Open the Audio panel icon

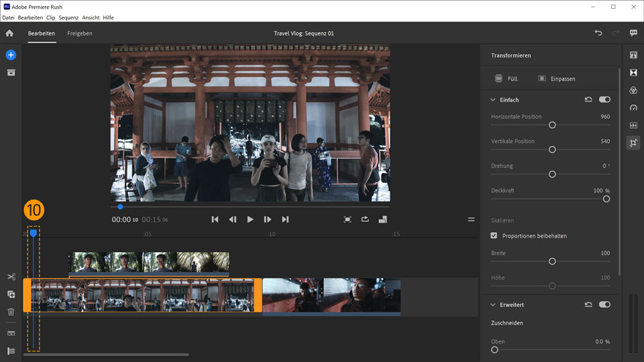[633, 125]
